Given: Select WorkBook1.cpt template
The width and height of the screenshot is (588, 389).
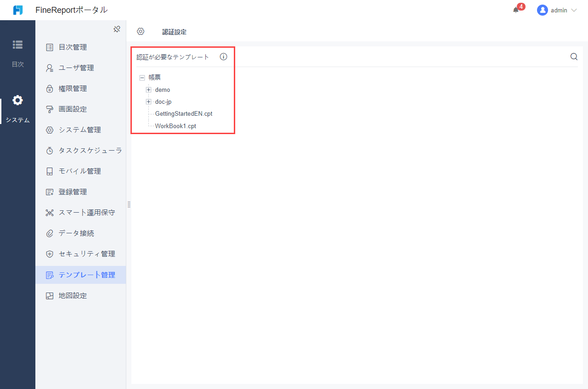Looking at the screenshot, I should click(175, 125).
